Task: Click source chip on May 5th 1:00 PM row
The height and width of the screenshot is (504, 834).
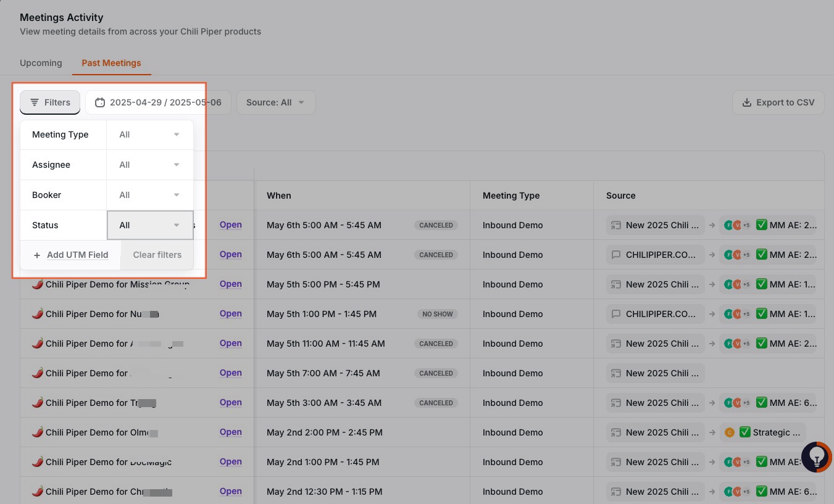Action: (655, 314)
